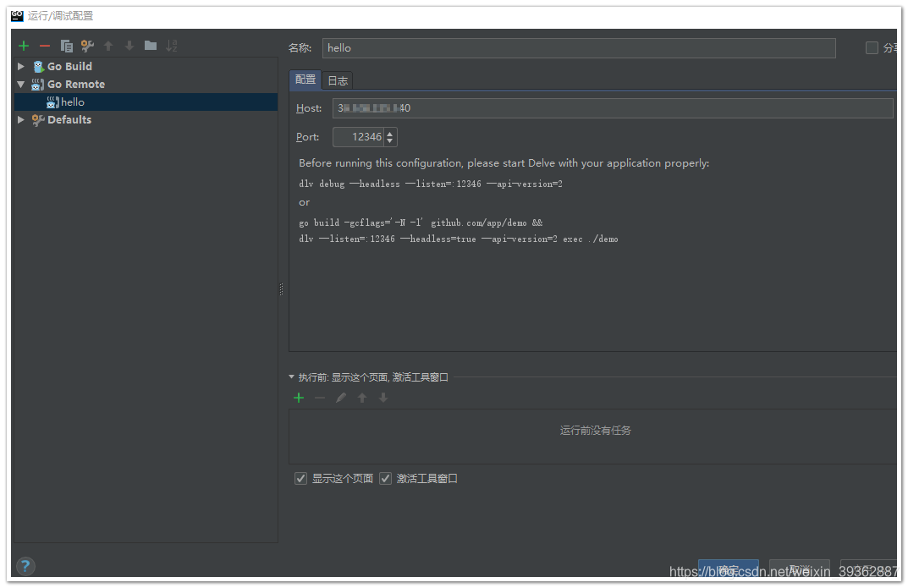
Task: Collapse the Go Remote group
Action: point(20,84)
